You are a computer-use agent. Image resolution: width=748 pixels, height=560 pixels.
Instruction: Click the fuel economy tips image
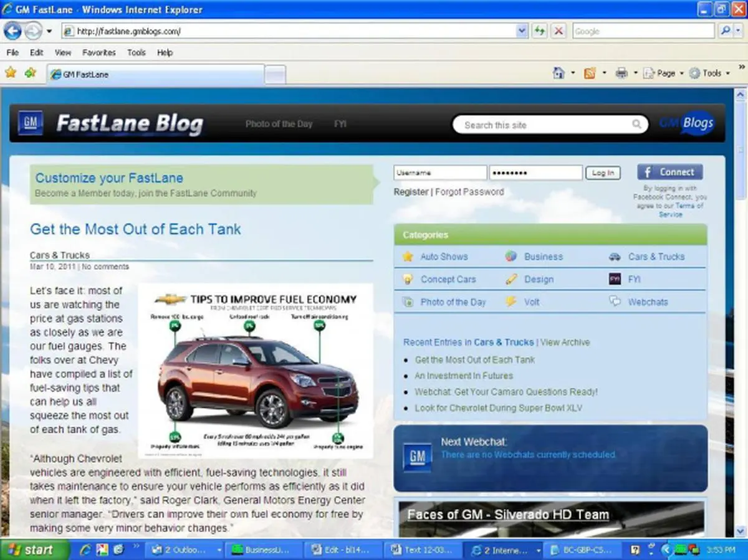click(255, 371)
